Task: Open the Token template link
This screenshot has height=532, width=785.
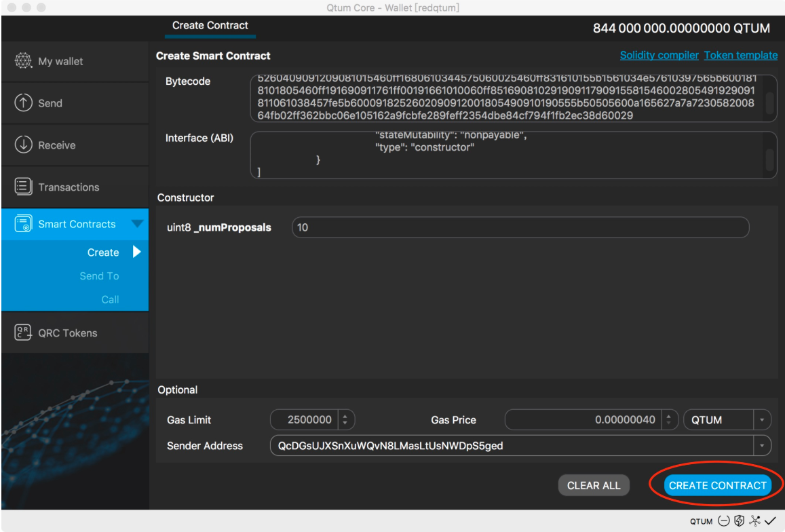Action: [740, 55]
